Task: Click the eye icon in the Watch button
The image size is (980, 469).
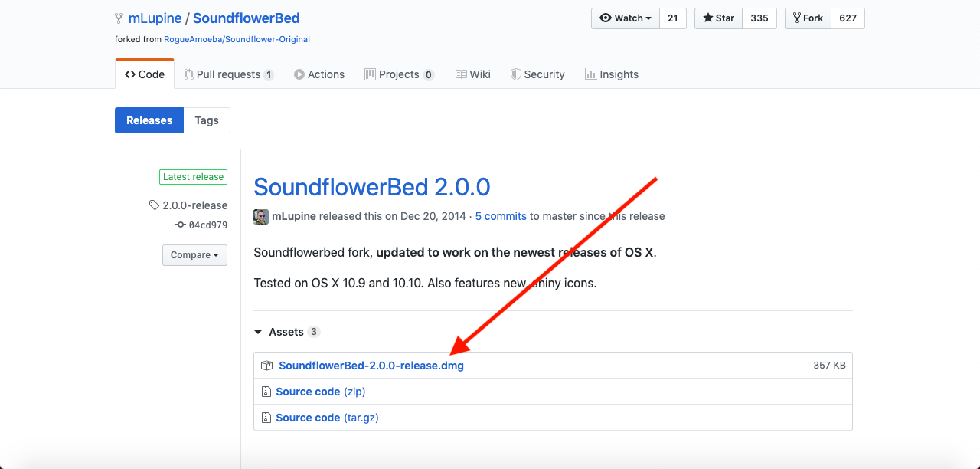Action: (606, 18)
